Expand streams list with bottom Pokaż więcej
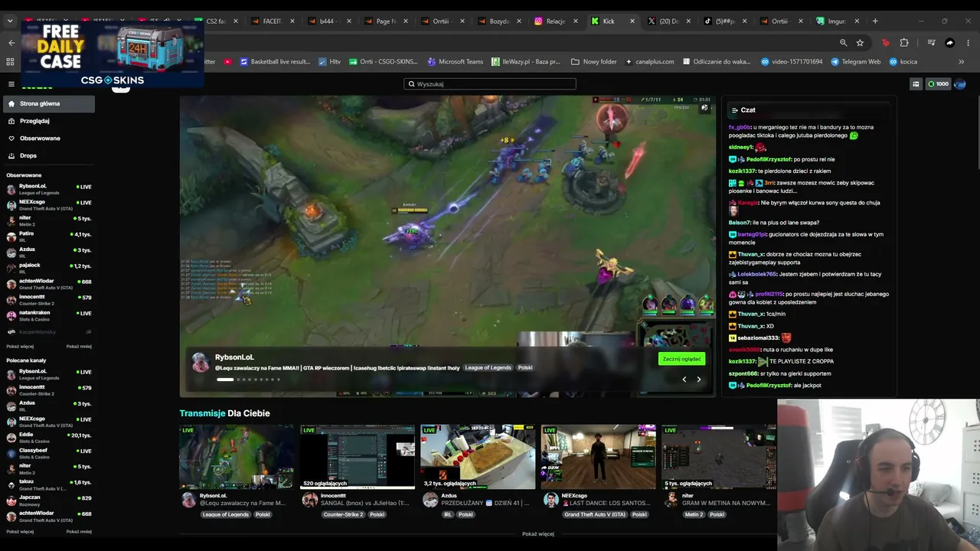This screenshot has width=980, height=551. click(538, 533)
